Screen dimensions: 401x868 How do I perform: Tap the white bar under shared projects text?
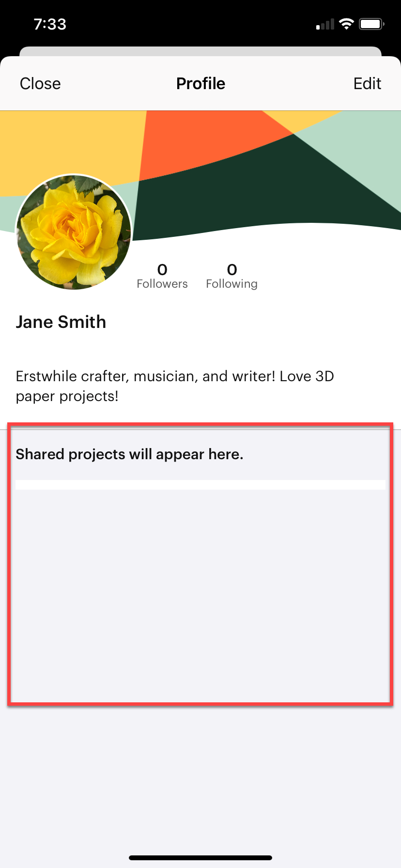200,485
